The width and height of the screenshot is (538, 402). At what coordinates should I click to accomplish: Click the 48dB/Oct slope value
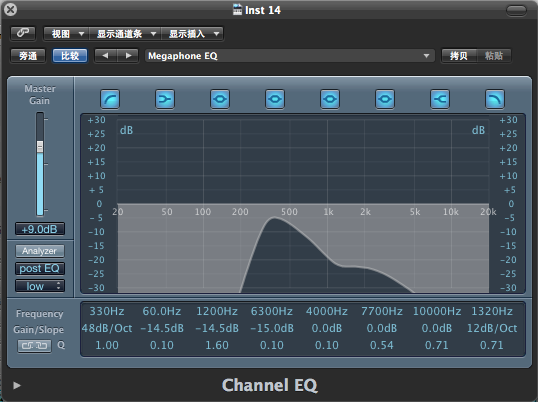pos(107,328)
